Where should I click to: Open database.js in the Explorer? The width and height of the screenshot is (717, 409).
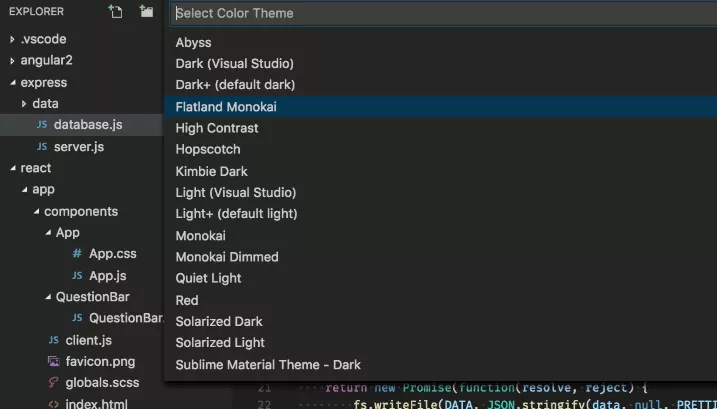coord(88,124)
